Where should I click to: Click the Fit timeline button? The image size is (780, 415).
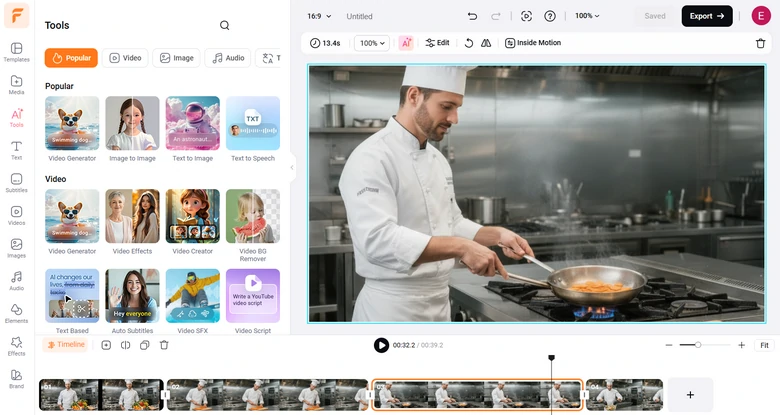(765, 345)
